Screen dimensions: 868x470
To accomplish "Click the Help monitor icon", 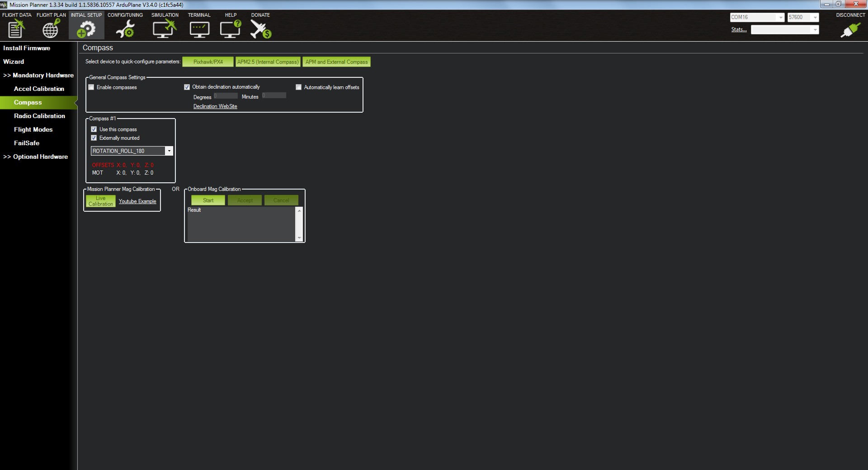I will click(x=231, y=29).
